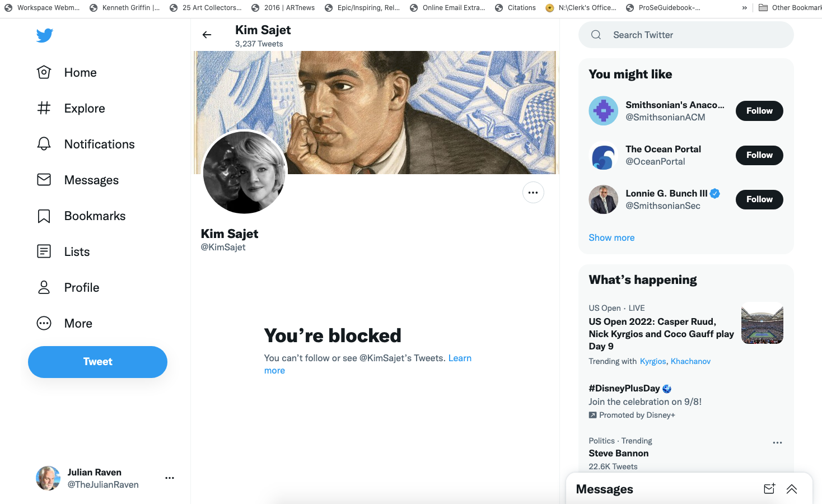Click the verified badge next to Lonnie G. Bunch III

click(715, 193)
